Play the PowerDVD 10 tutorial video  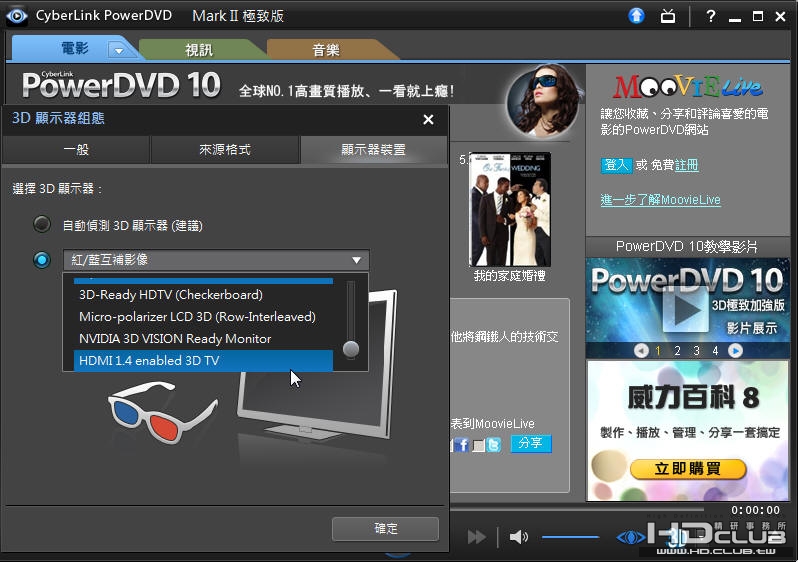685,310
